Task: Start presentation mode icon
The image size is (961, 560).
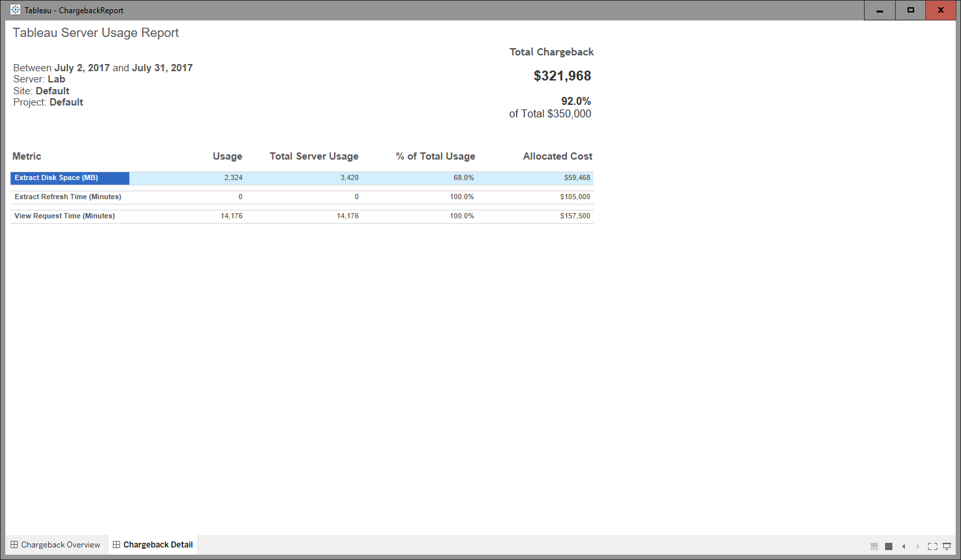Action: pyautogui.click(x=947, y=546)
